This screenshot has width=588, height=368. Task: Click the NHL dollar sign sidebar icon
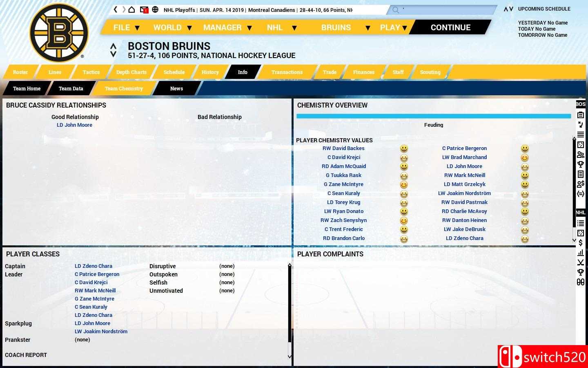[x=580, y=243]
